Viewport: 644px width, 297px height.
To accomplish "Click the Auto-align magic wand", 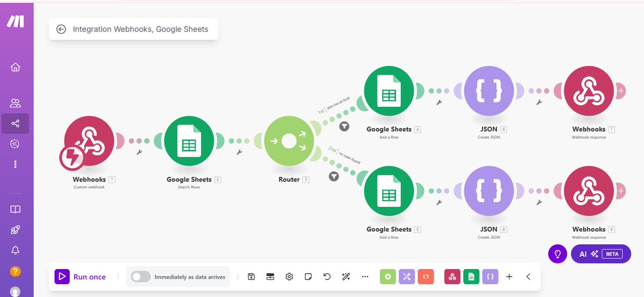I will 346,277.
